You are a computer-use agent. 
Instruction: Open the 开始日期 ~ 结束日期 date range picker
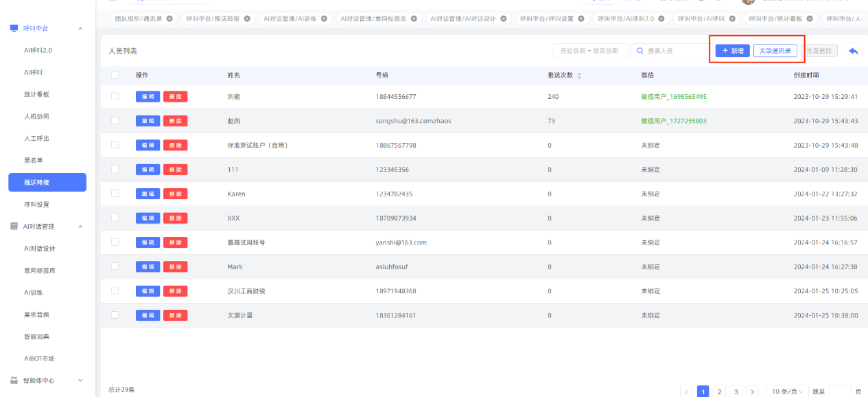590,51
